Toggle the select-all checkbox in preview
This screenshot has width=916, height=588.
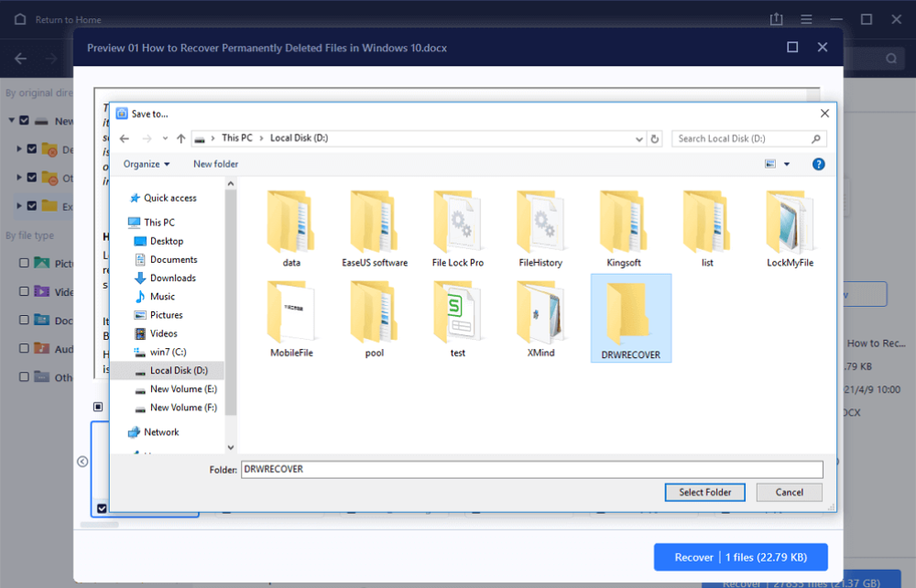point(98,407)
